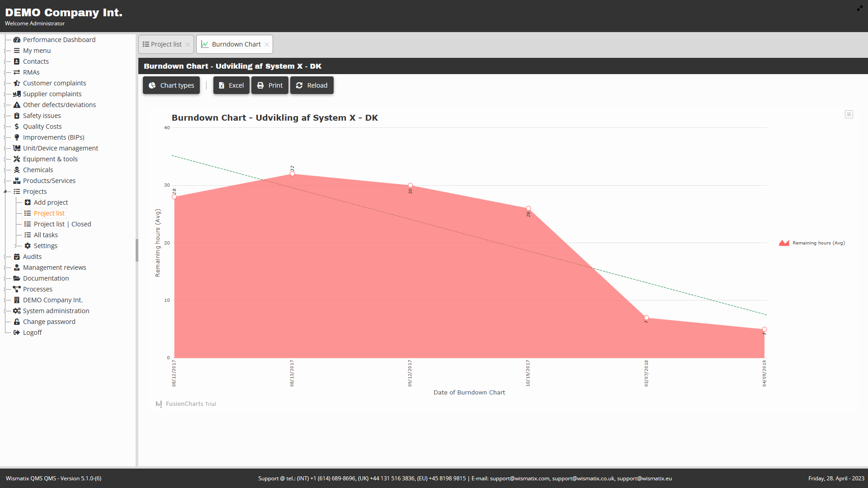This screenshot has height=488, width=868.
Task: Open Settings under Projects
Action: [45, 246]
